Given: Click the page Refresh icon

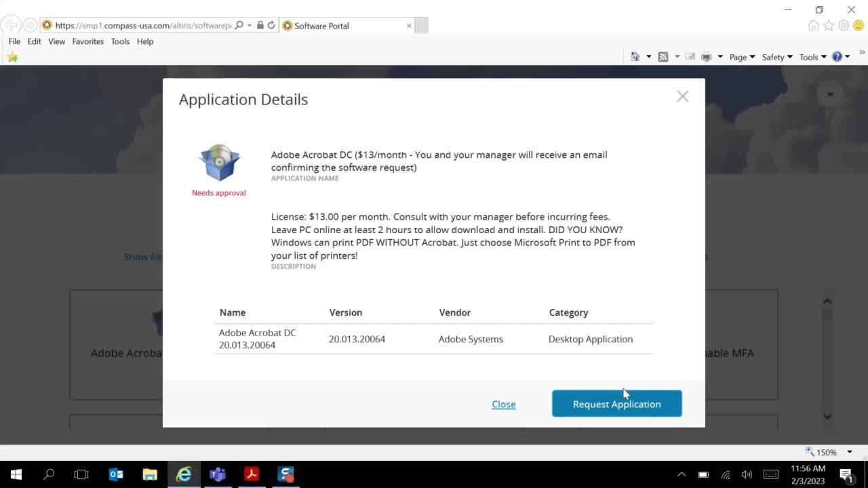Looking at the screenshot, I should click(x=271, y=26).
